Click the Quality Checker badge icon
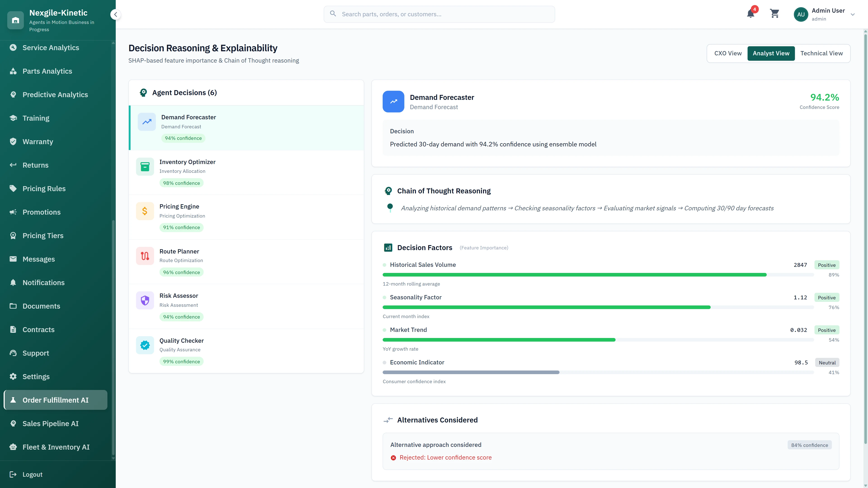This screenshot has height=488, width=868. point(145,345)
